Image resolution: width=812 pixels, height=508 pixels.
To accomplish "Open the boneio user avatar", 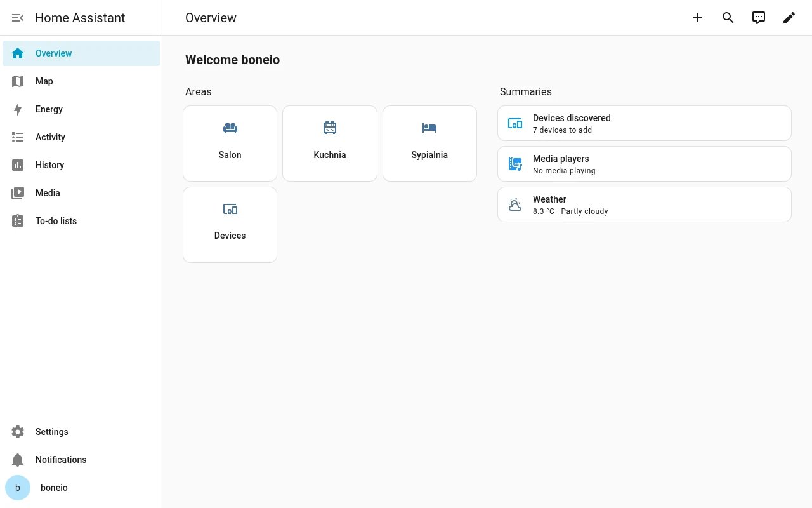I will 18,488.
